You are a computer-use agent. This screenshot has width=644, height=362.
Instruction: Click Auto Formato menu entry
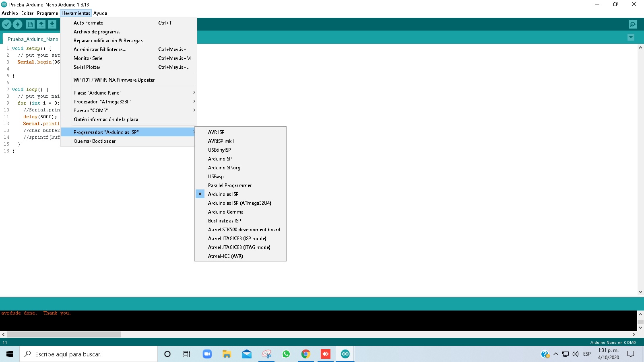[128, 23]
